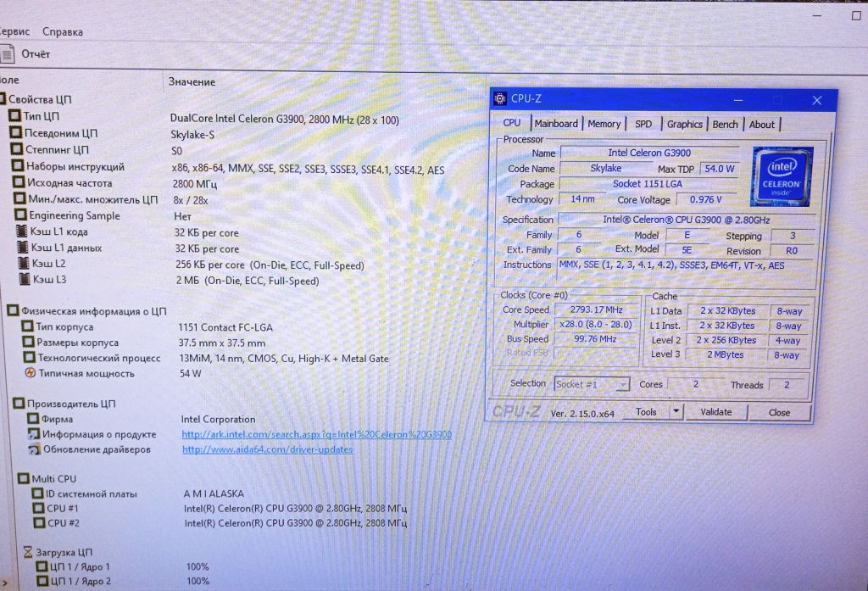Screen dimensions: 868x591
Task: Click the Close button in CPU-Z
Action: 780,413
